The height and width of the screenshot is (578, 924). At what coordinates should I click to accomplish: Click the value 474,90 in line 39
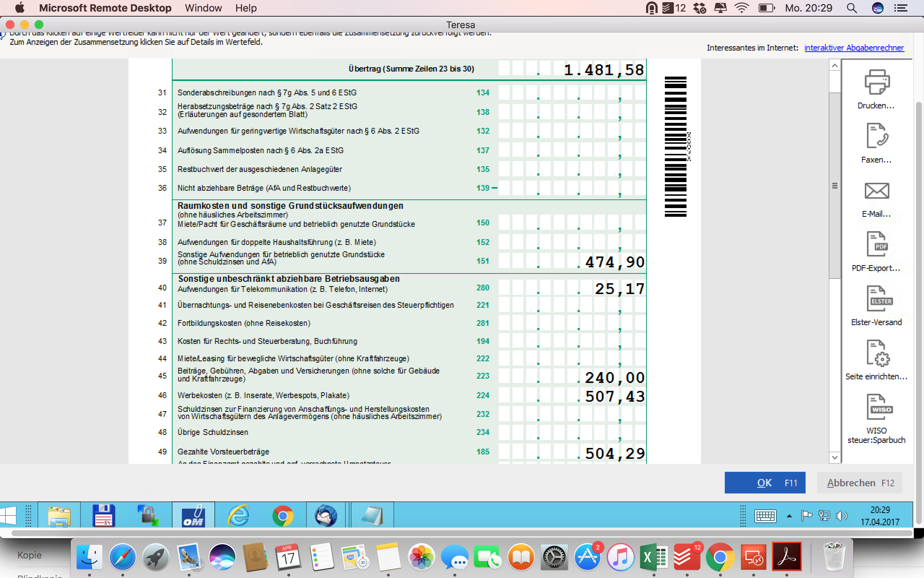(x=615, y=262)
